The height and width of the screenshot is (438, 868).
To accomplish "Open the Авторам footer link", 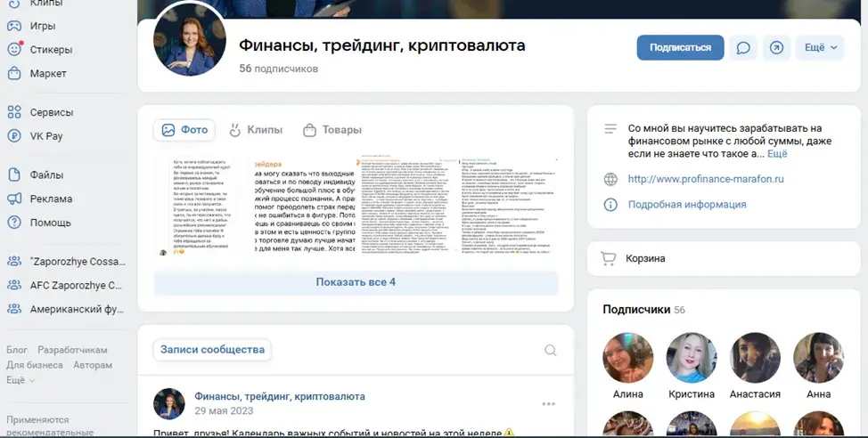I will (93, 365).
